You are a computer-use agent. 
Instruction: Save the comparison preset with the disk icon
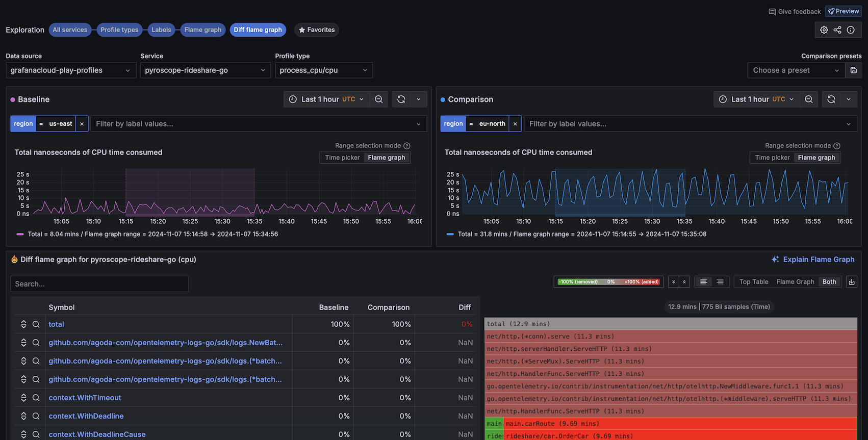point(853,70)
